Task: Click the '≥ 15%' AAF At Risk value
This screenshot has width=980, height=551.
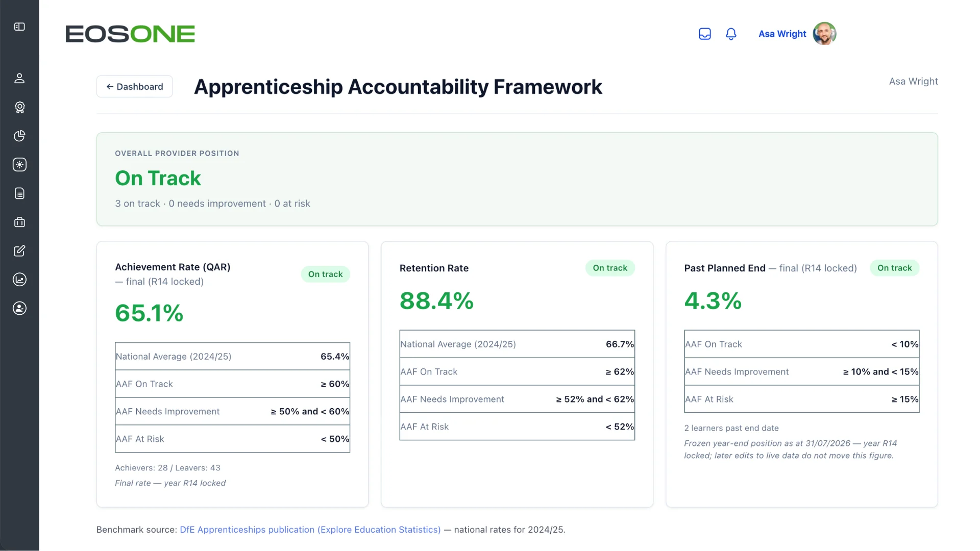Action: coord(904,399)
